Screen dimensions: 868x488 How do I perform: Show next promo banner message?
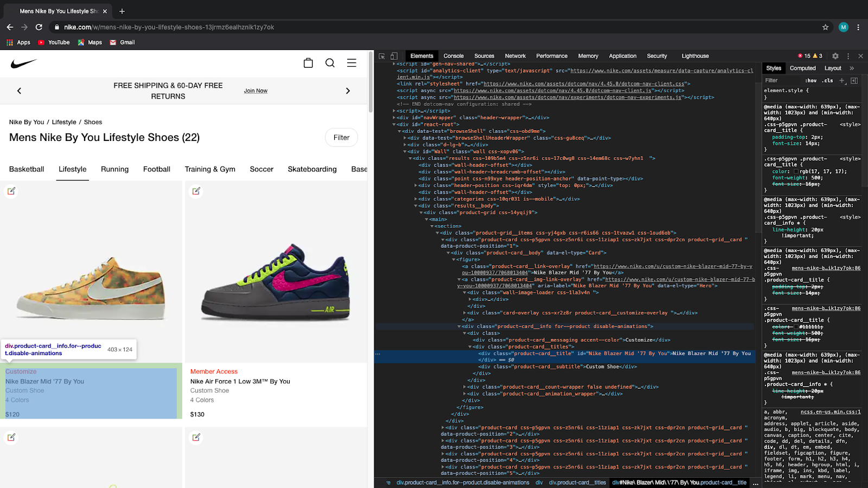(348, 91)
